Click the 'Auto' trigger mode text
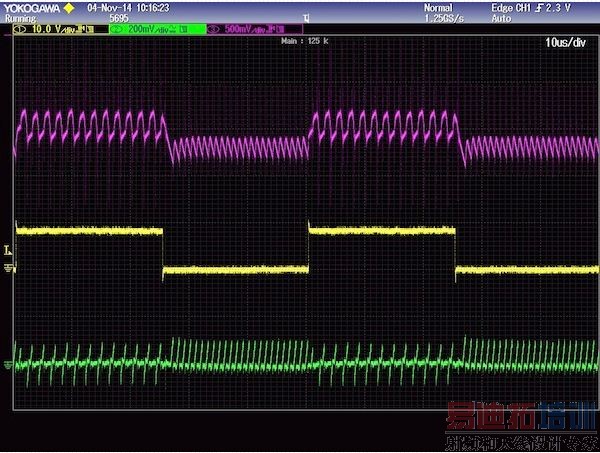 501,18
